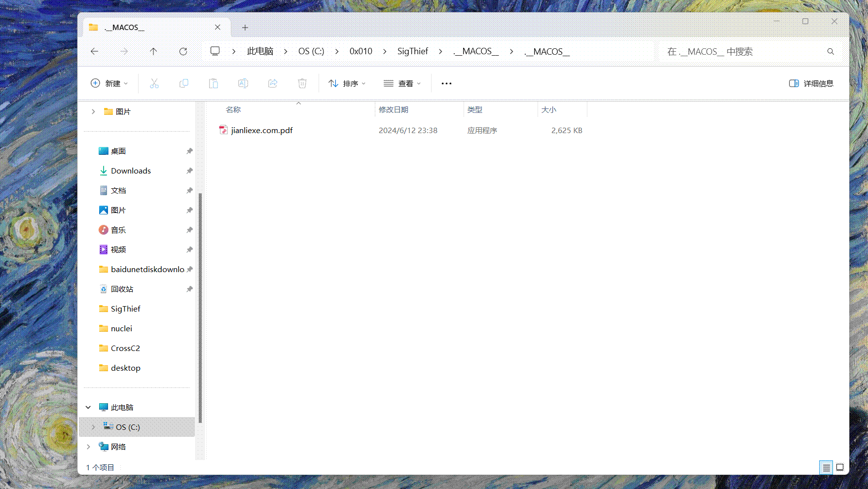Open the 新建 dropdown
The height and width of the screenshot is (489, 868).
coord(109,83)
